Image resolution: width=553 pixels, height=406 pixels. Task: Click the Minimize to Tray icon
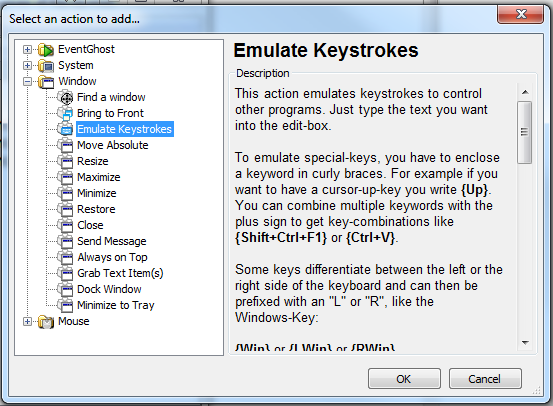pyautogui.click(x=66, y=305)
